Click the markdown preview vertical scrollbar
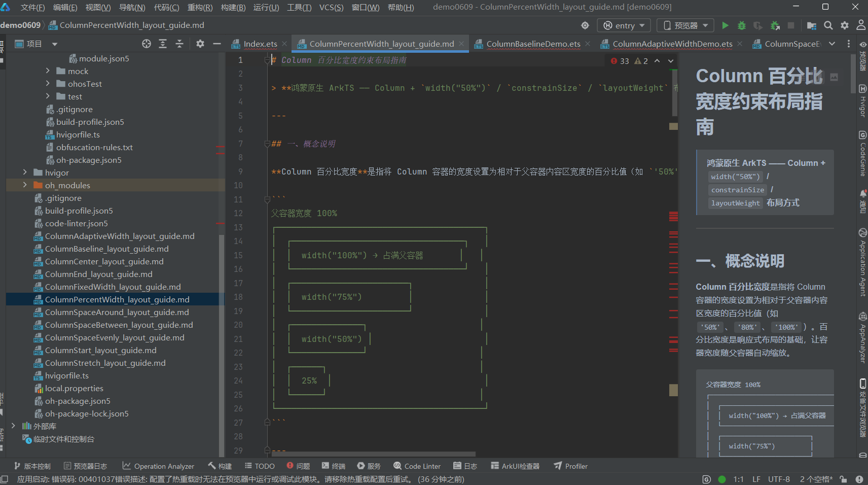 (852, 74)
